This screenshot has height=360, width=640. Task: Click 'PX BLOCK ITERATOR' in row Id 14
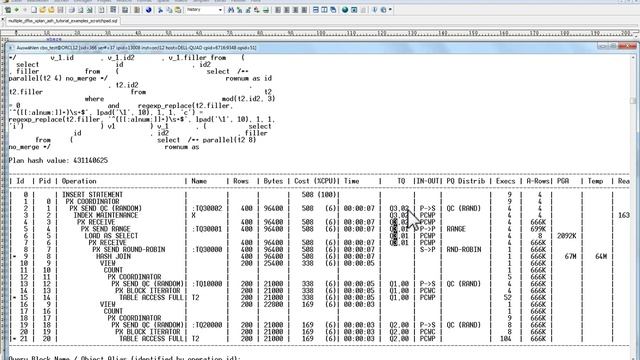pyautogui.click(x=148, y=291)
